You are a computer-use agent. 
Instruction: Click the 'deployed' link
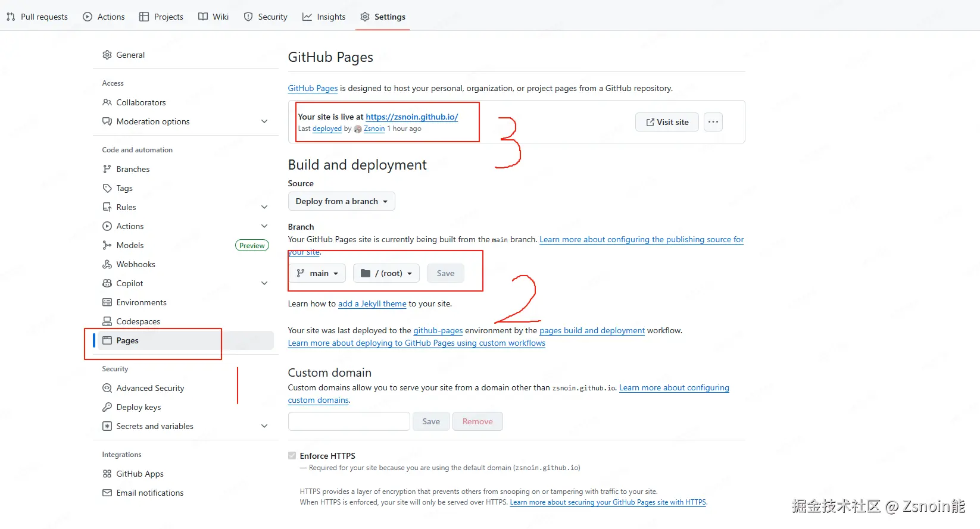click(327, 129)
